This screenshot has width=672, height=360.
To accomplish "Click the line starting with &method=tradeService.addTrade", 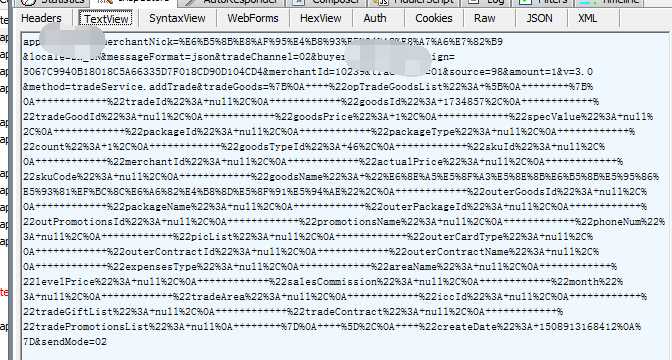I will 308,87.
